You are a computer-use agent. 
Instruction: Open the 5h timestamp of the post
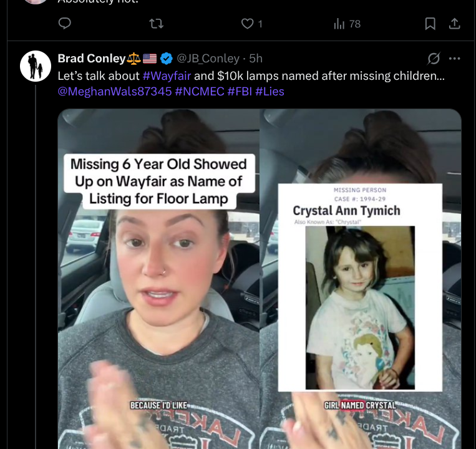256,59
